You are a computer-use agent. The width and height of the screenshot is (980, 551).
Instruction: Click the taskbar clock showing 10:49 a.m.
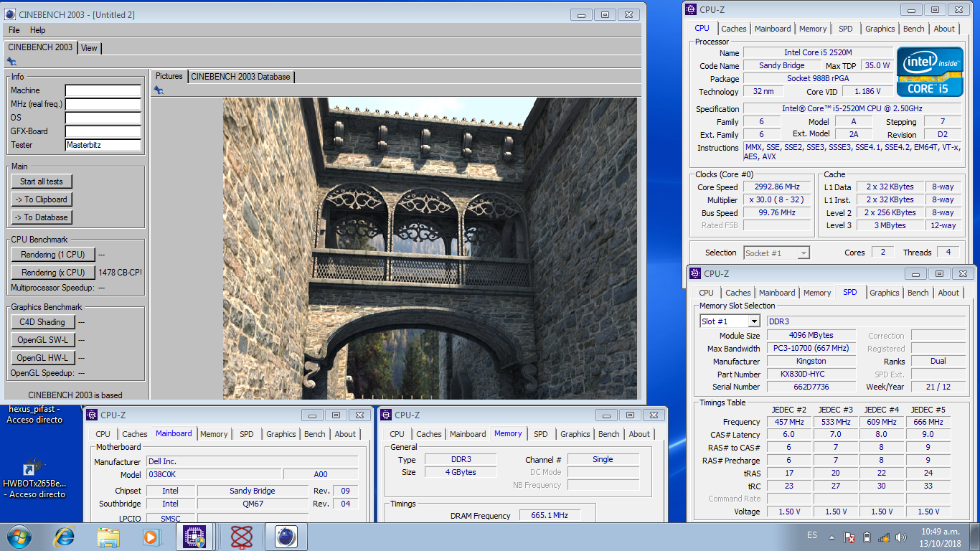point(940,537)
